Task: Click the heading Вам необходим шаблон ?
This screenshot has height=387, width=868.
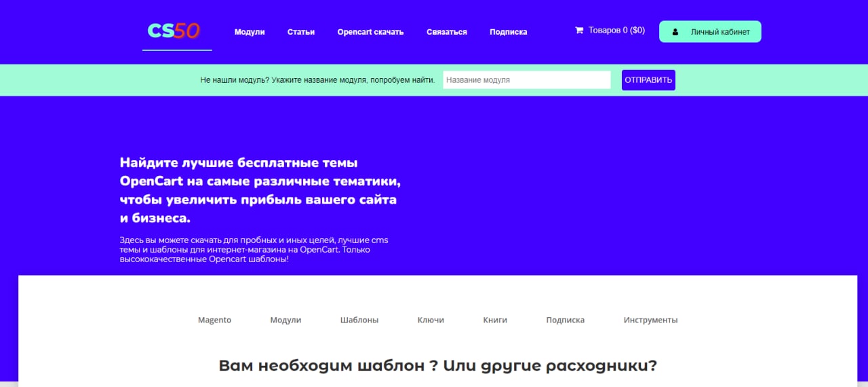Action: pos(437,365)
